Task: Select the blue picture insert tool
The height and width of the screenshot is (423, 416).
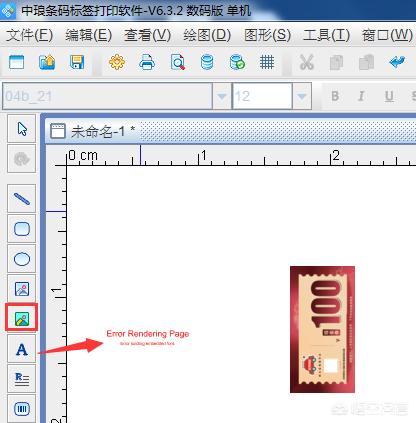Action: tap(22, 289)
